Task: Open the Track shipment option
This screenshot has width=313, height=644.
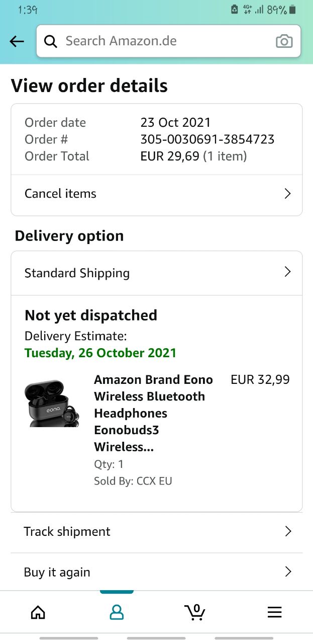Action: coord(67,532)
